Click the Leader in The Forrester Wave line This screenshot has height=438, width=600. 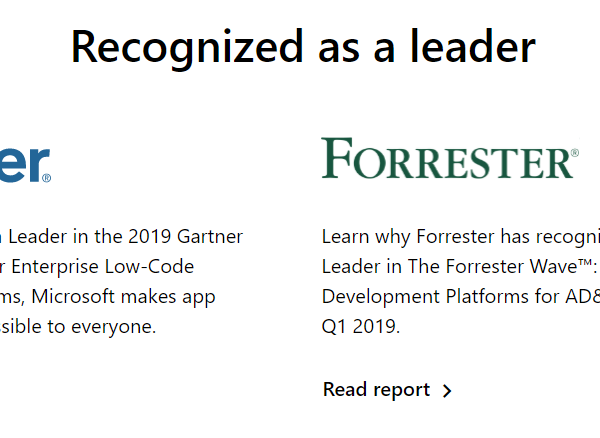point(459,267)
